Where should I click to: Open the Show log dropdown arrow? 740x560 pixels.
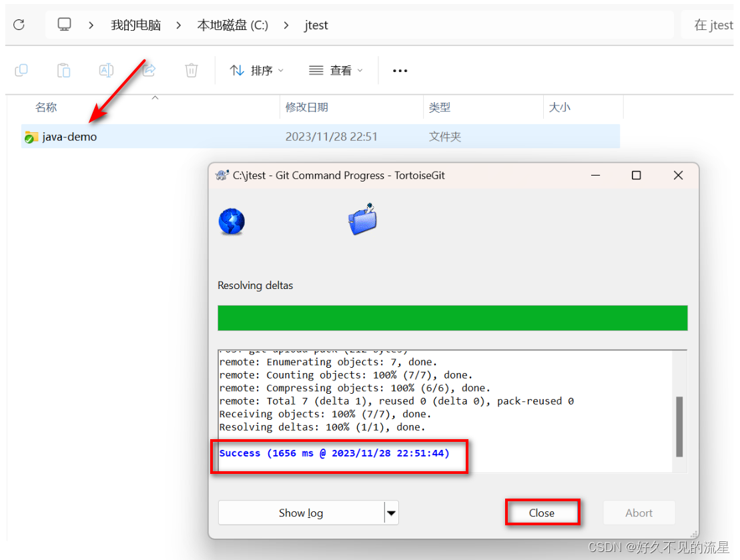coord(391,513)
